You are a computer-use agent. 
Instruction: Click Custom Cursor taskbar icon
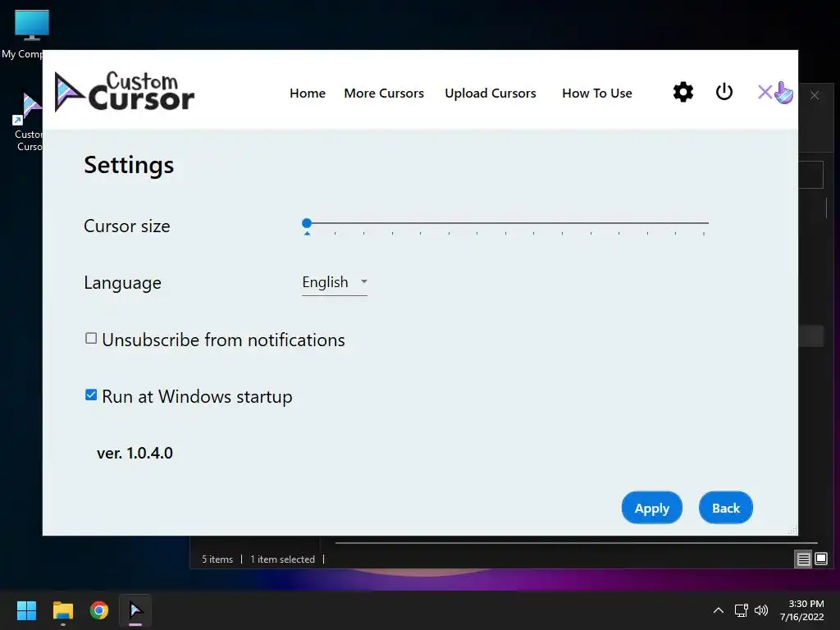pos(135,610)
